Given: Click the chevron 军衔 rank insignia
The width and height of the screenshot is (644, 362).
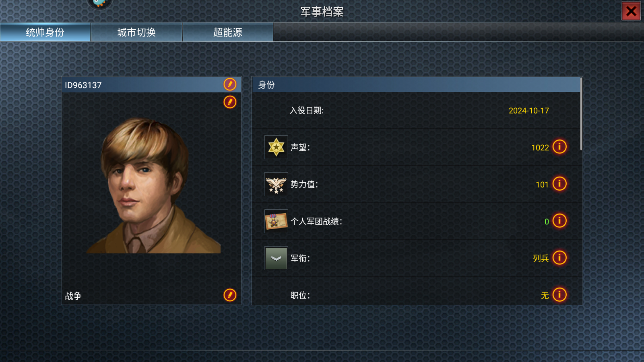Looking at the screenshot, I should coord(276,258).
